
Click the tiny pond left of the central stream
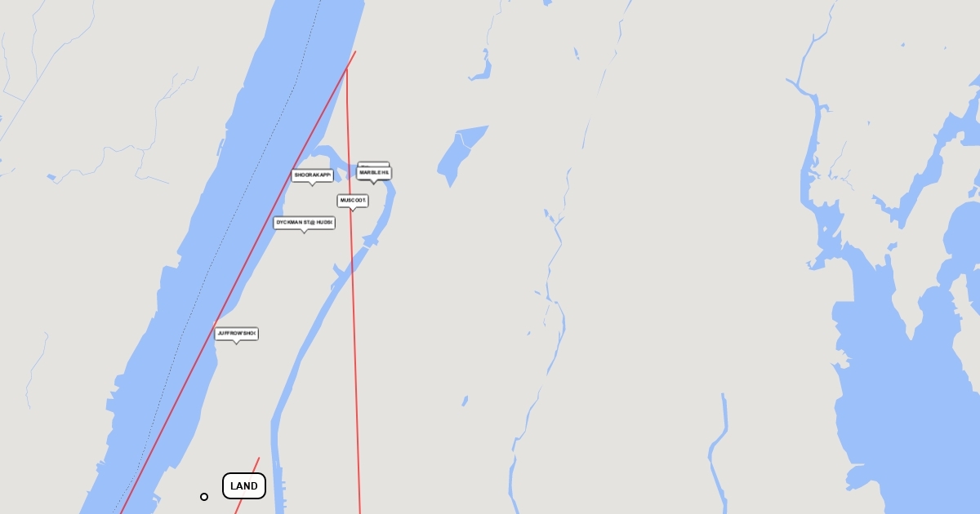point(465,401)
